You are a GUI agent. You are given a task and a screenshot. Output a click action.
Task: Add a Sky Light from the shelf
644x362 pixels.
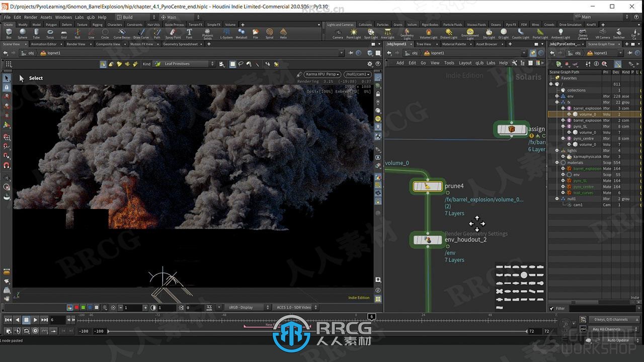click(489, 34)
